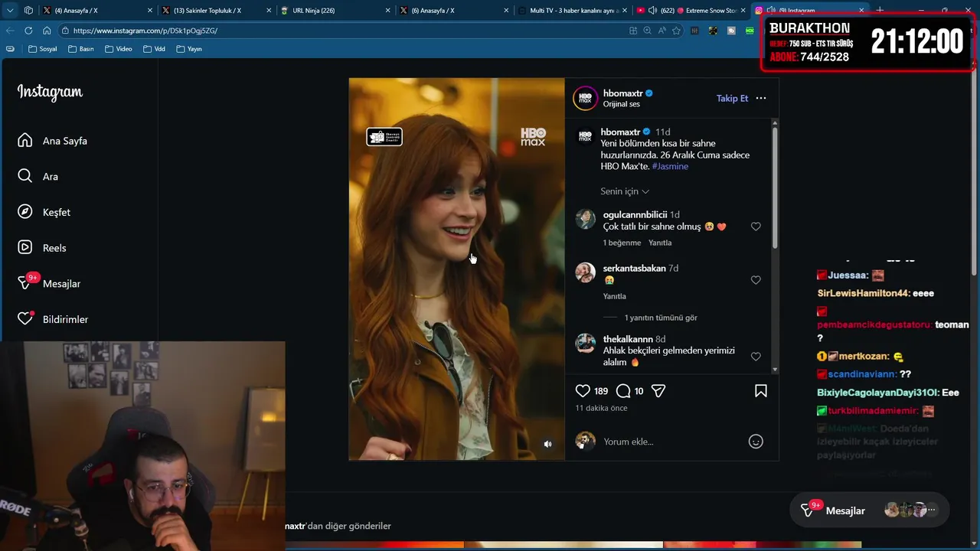This screenshot has width=980, height=551.
Task: Share the post with paper-plane icon
Action: click(658, 391)
